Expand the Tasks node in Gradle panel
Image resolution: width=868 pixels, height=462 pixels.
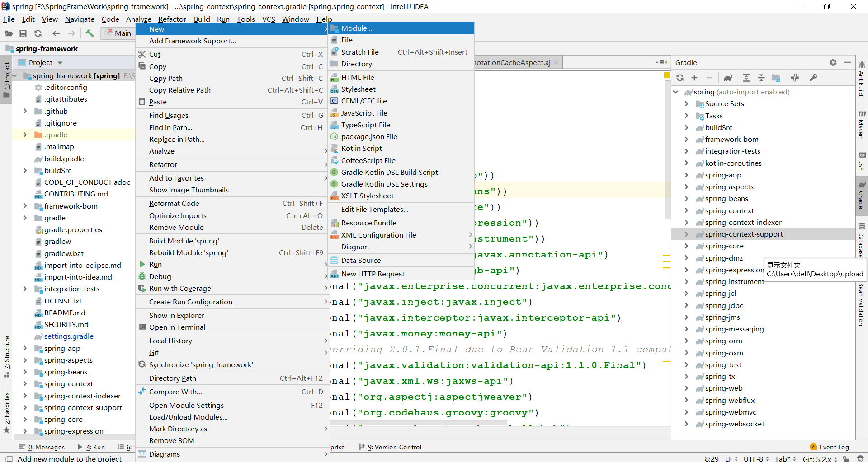point(686,116)
